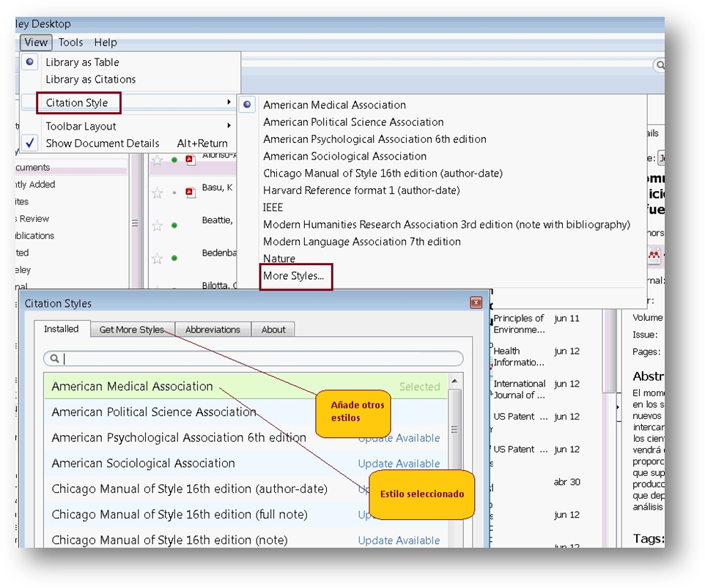The width and height of the screenshot is (705, 588).
Task: Click the splitter handle beside the sidebar
Action: point(135,223)
